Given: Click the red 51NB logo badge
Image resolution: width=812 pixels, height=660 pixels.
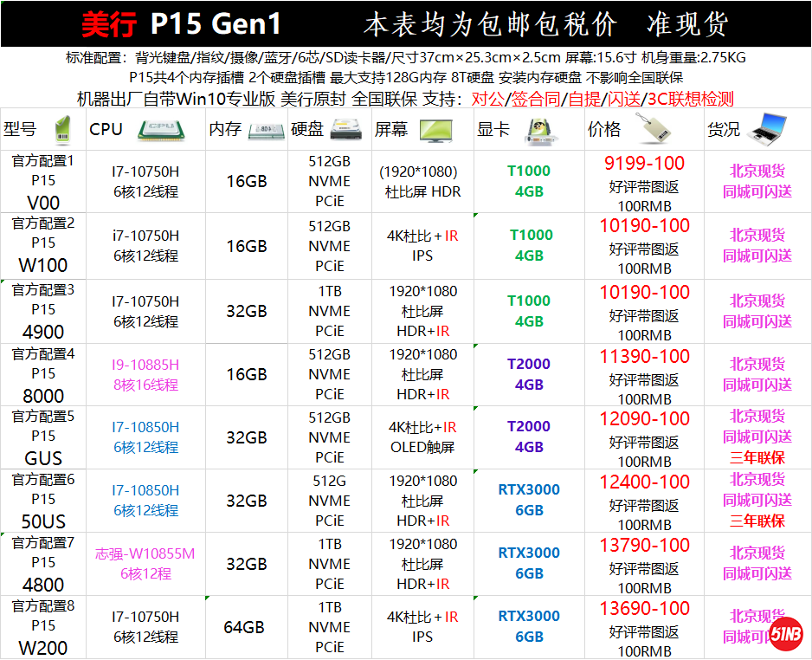Looking at the screenshot, I should pyautogui.click(x=785, y=634).
